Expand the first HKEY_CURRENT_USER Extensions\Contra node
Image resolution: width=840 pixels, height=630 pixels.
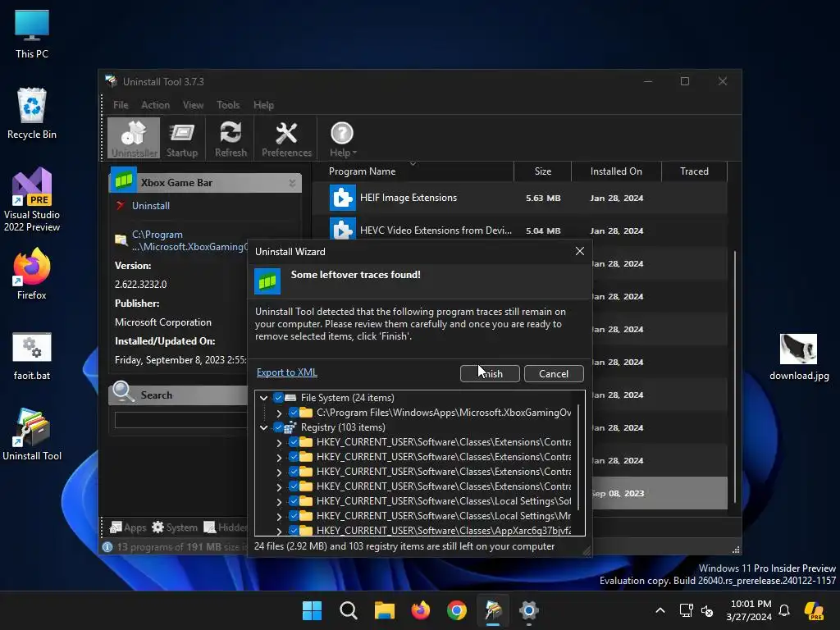(x=279, y=442)
